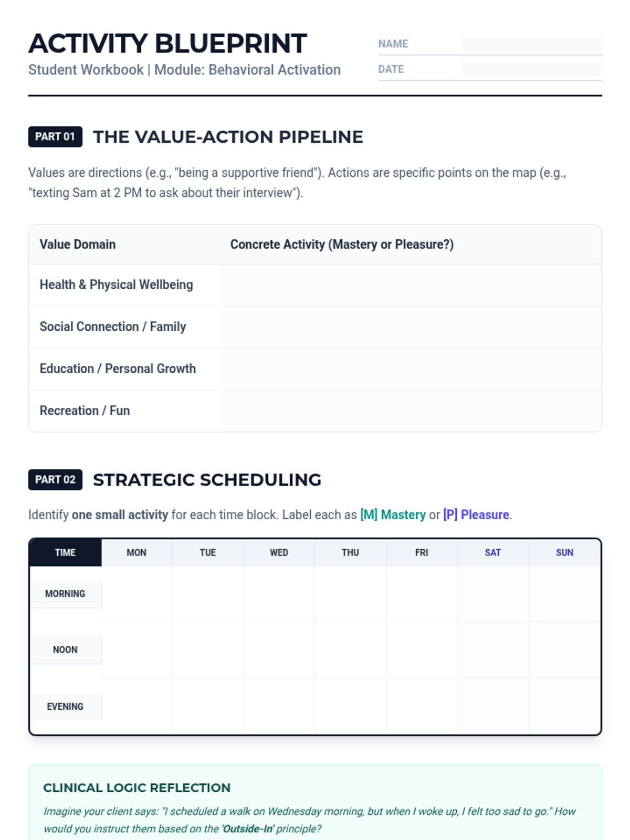This screenshot has width=630, height=840.
Task: Select the Monday morning schedule cell
Action: coord(136,594)
